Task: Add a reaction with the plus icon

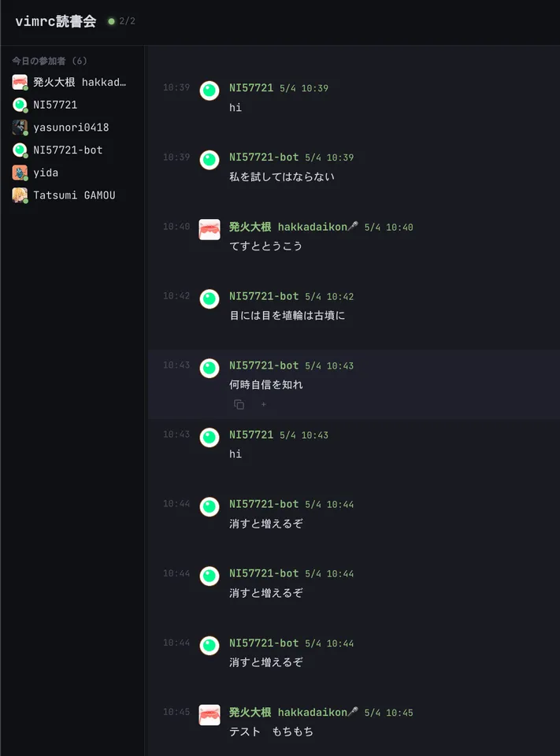Action: tap(263, 405)
